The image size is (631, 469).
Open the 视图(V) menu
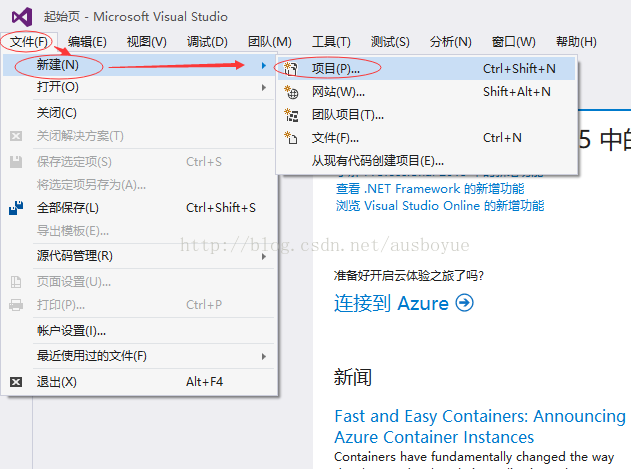(x=146, y=41)
